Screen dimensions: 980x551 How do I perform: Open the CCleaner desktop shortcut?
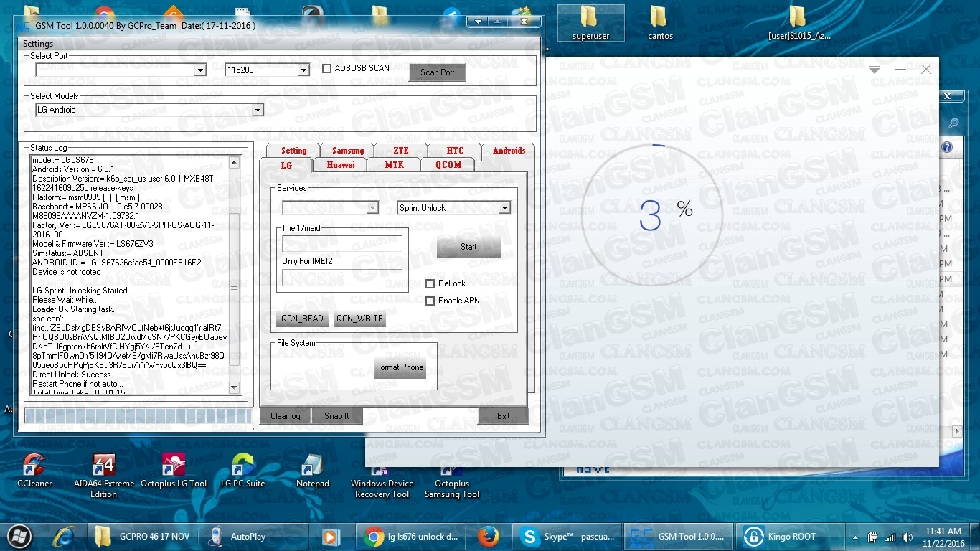coord(34,471)
